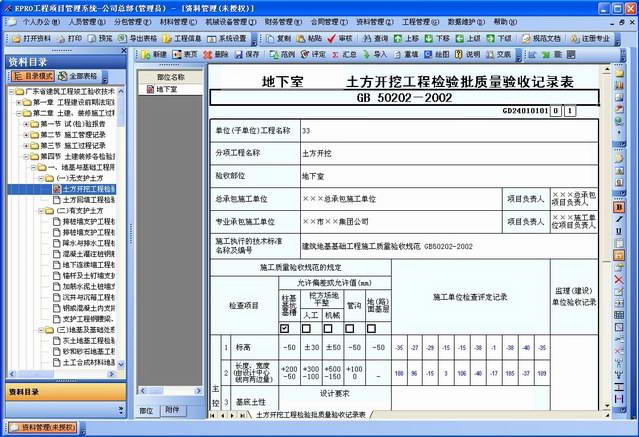Click the 审核 review checkmark icon
The height and width of the screenshot is (437, 639).
332,39
